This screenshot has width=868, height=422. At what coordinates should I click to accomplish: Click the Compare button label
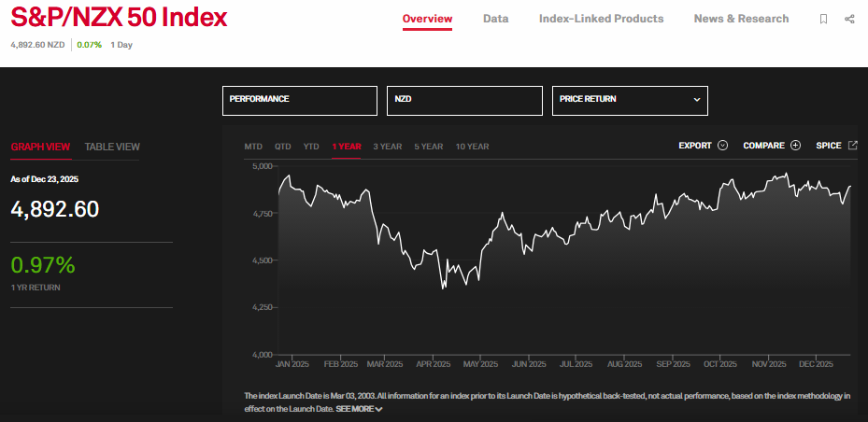click(x=764, y=146)
